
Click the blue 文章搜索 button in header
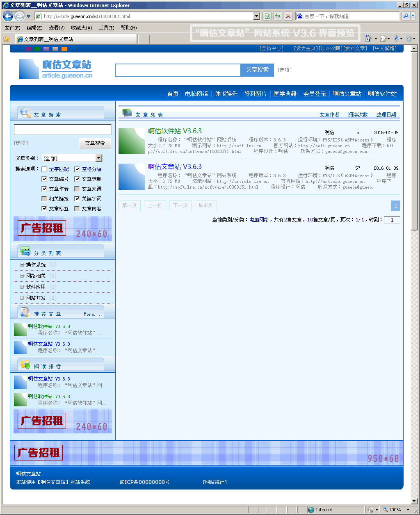coord(257,70)
